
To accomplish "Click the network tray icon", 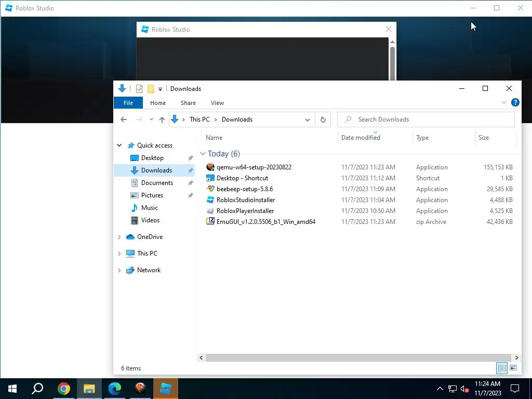I will pyautogui.click(x=452, y=389).
